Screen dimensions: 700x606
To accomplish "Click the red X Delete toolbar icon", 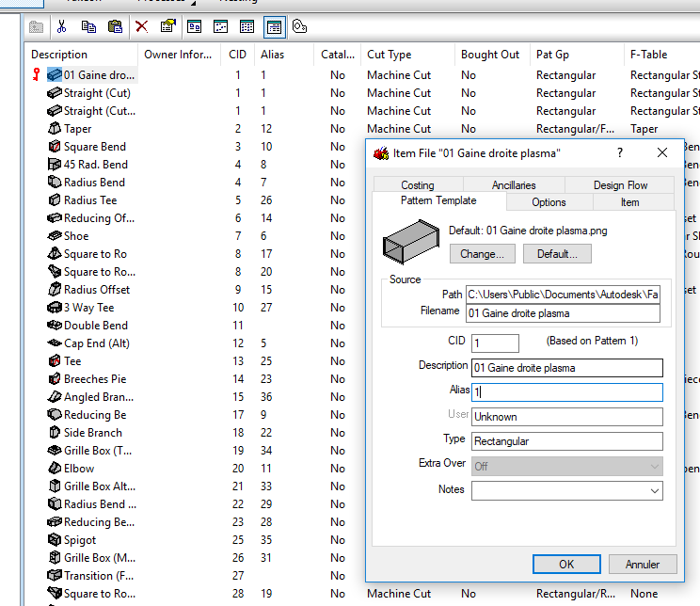I will (142, 26).
